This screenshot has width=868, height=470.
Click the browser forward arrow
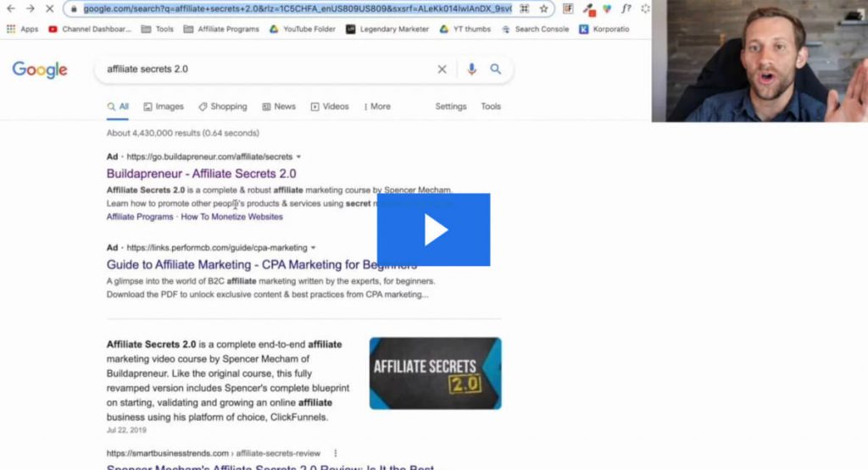(31, 8)
